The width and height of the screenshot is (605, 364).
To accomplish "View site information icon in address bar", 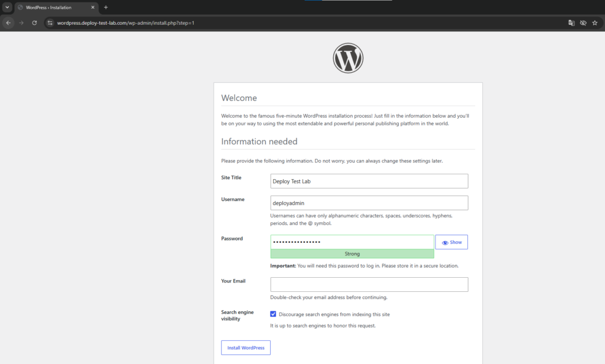I will pos(50,23).
